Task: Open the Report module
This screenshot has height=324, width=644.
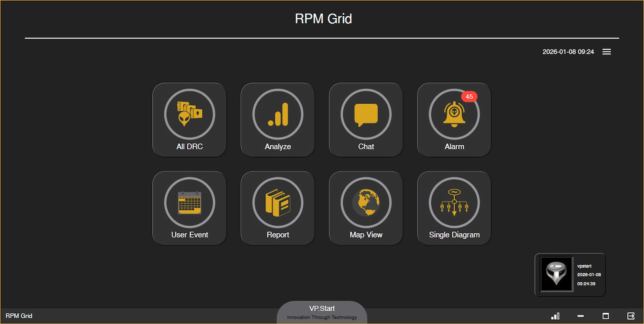Action: [277, 208]
